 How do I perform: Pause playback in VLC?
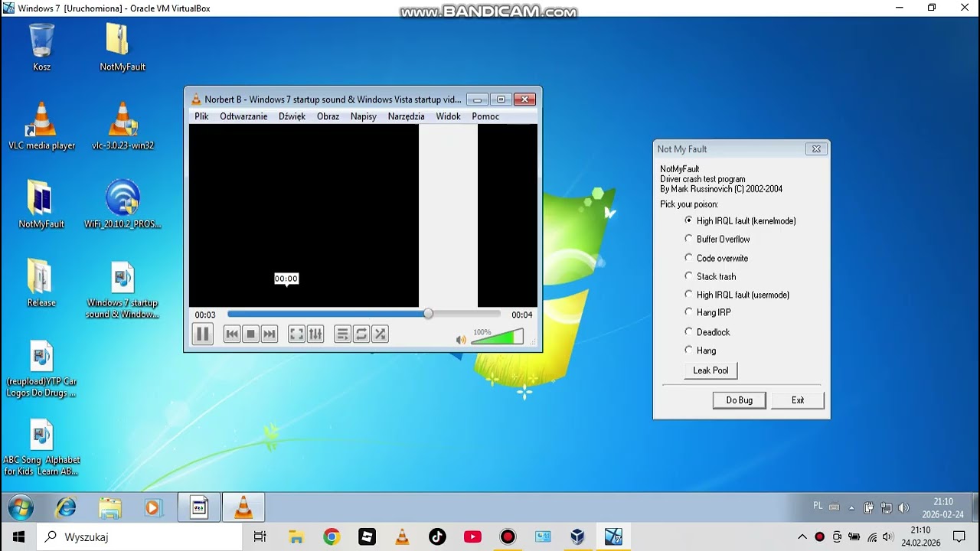[x=202, y=334]
